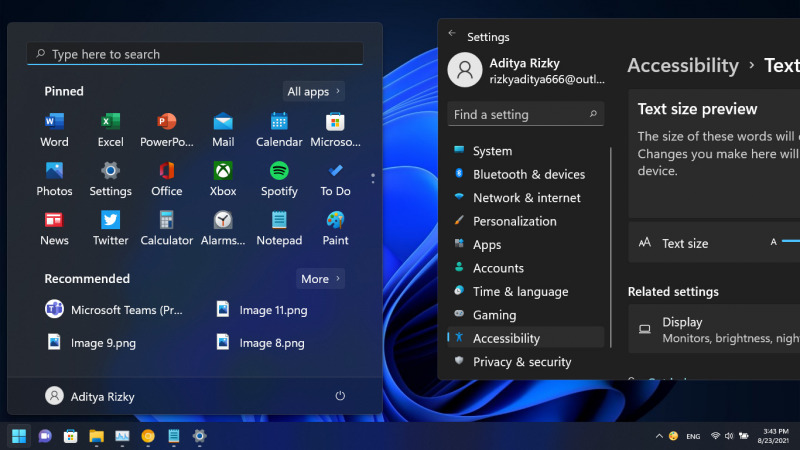Open recommended file Image 9.png
This screenshot has width=800, height=450.
coord(91,342)
